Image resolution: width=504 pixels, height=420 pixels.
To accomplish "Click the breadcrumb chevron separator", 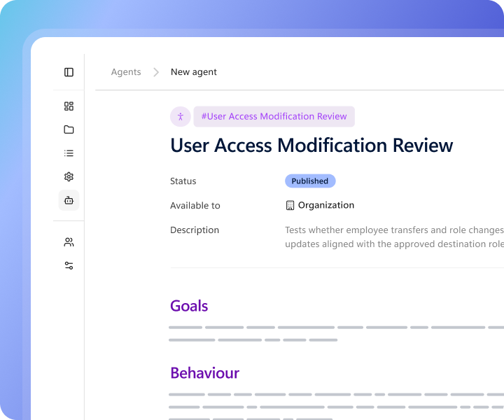I will coord(156,72).
